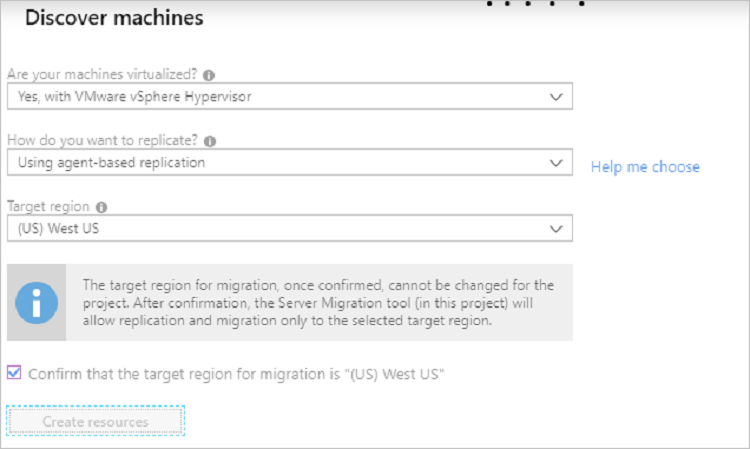Screen dimensions: 750x449
Task: Click the "Are your machines virtualized?" label
Action: coord(102,75)
